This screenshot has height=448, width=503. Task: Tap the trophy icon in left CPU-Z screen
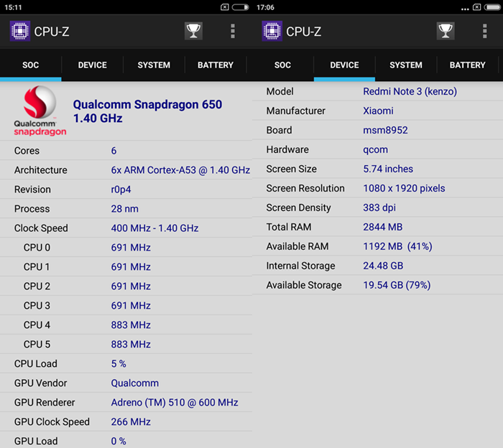(193, 31)
